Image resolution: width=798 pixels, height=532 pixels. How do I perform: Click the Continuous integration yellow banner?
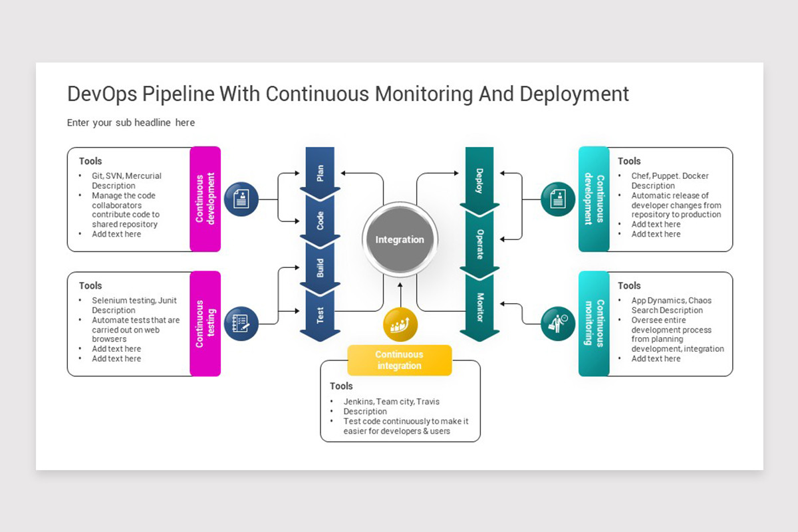(399, 360)
